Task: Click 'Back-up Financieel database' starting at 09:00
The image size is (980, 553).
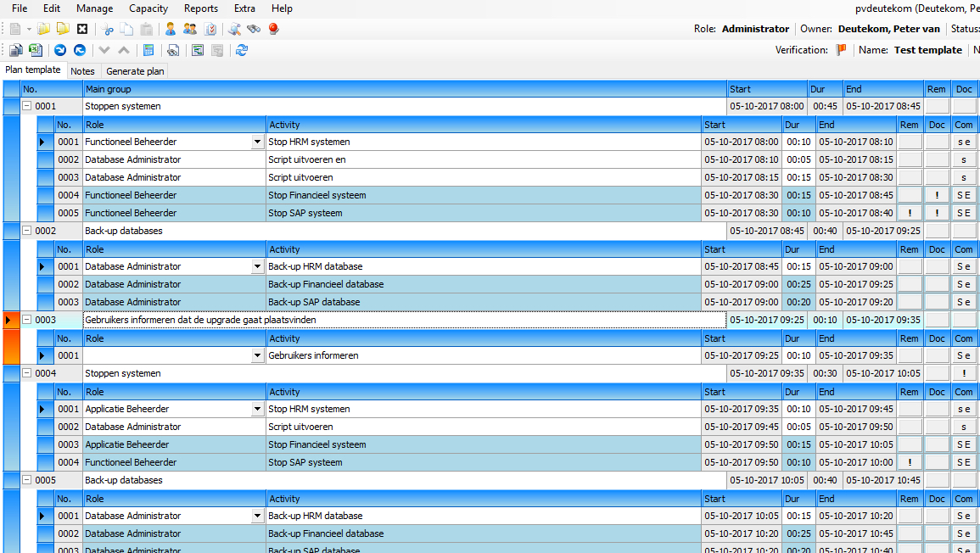Action: pyautogui.click(x=484, y=284)
